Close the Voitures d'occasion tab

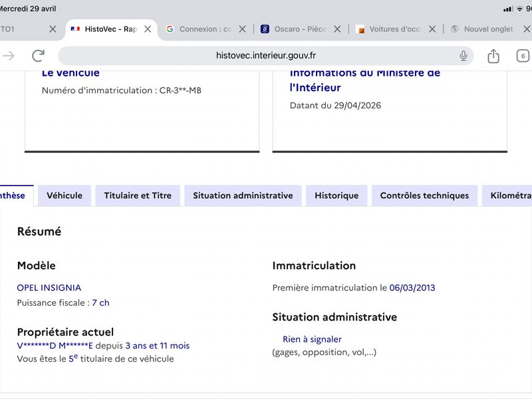click(x=432, y=29)
